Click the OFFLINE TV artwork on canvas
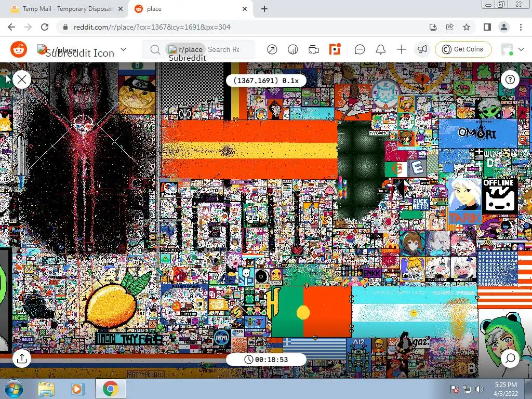Image resolution: width=532 pixels, height=399 pixels. pyautogui.click(x=500, y=196)
